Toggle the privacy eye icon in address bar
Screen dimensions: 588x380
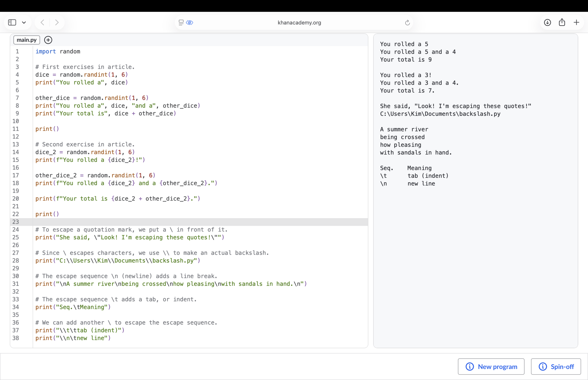pyautogui.click(x=189, y=22)
